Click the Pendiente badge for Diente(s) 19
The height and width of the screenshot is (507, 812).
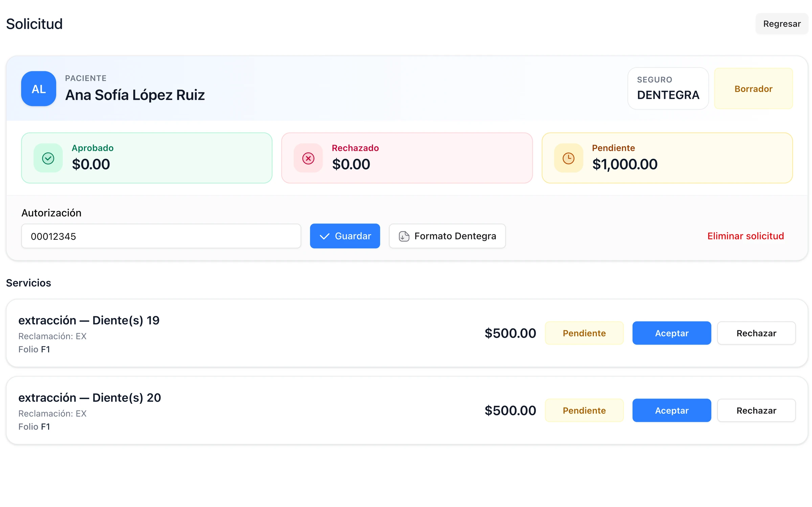point(584,333)
